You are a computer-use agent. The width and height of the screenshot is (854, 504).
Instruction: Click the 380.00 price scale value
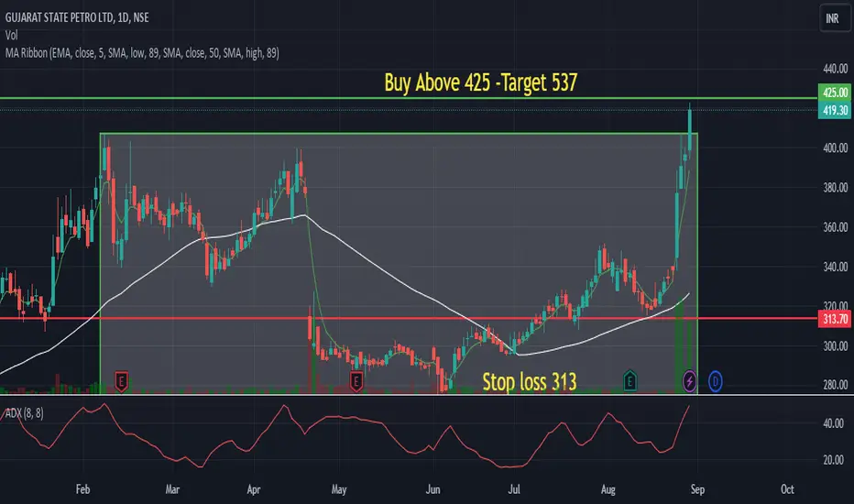coord(836,188)
